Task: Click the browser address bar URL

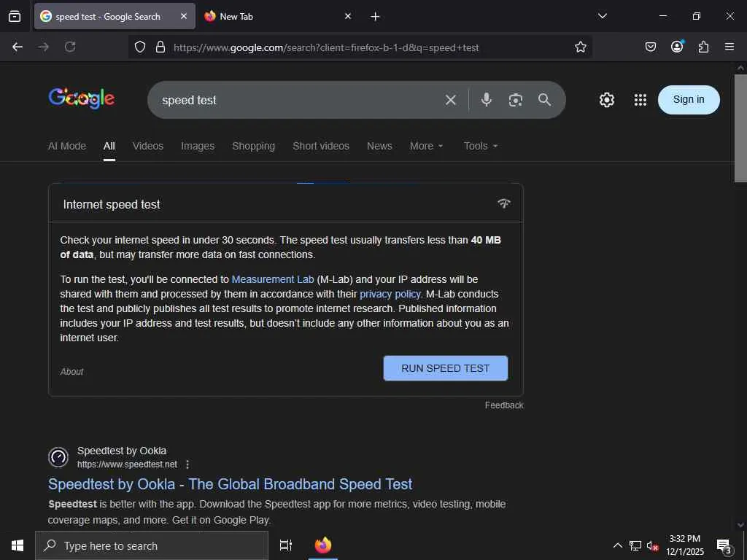Action: pyautogui.click(x=326, y=47)
